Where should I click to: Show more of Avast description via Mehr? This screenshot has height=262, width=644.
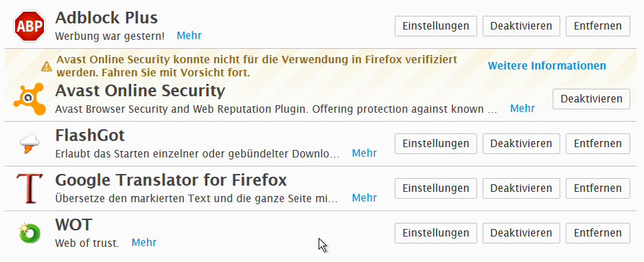(x=522, y=108)
